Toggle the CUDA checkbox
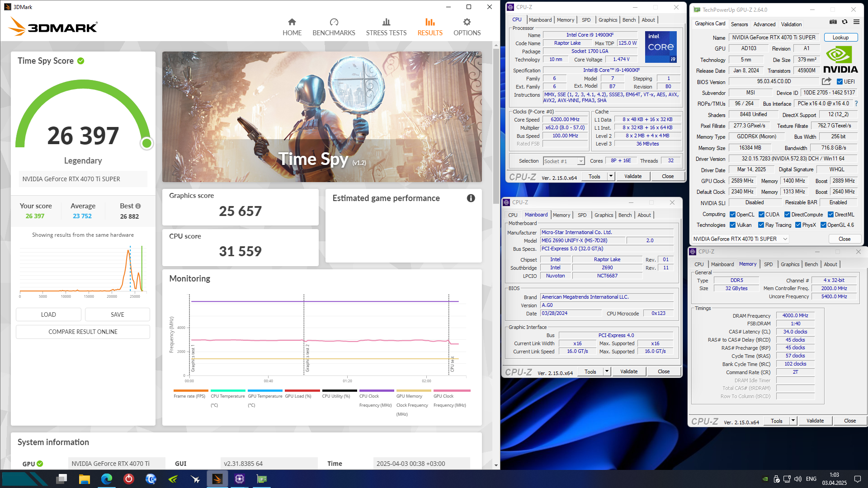868x488 pixels. [x=761, y=215]
